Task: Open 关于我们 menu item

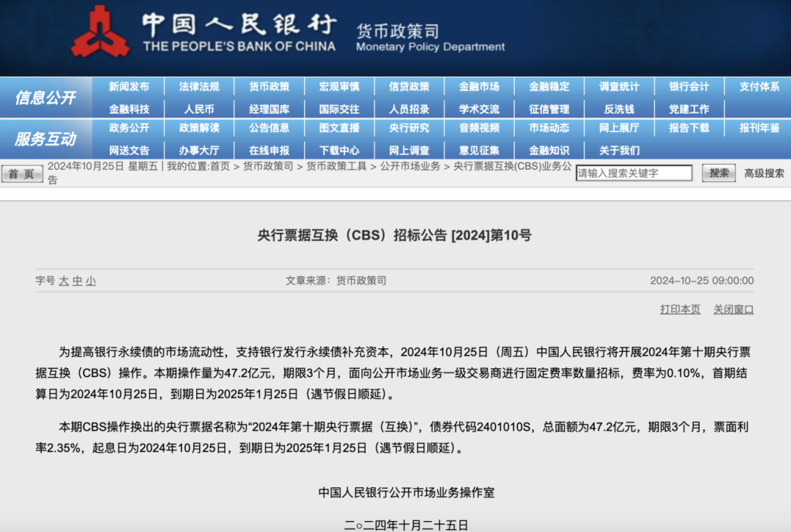Action: click(620, 151)
